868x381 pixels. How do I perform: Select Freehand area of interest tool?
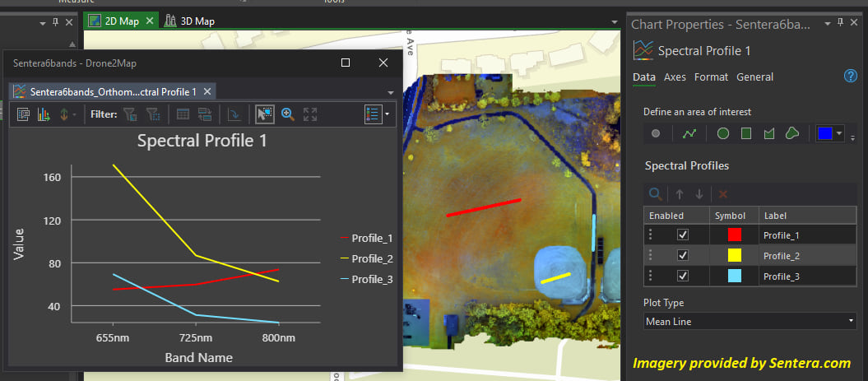tap(792, 133)
